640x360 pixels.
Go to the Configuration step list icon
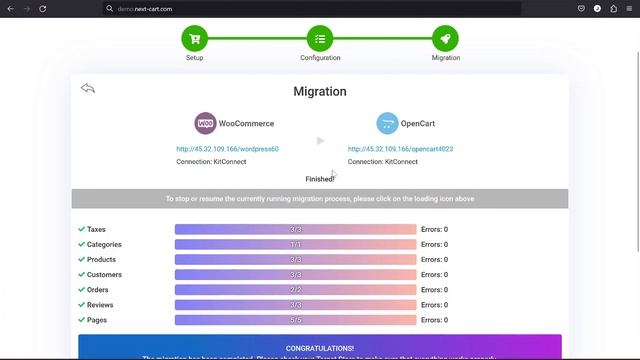click(320, 38)
